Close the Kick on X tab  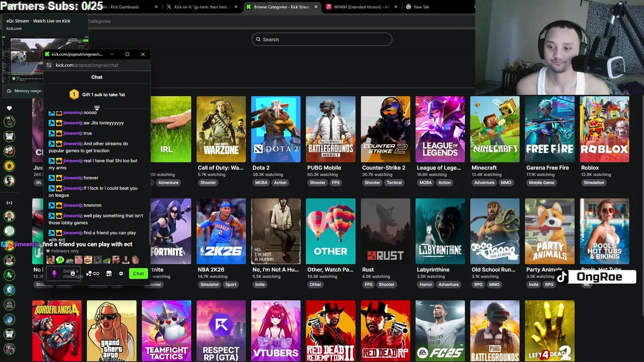(236, 7)
